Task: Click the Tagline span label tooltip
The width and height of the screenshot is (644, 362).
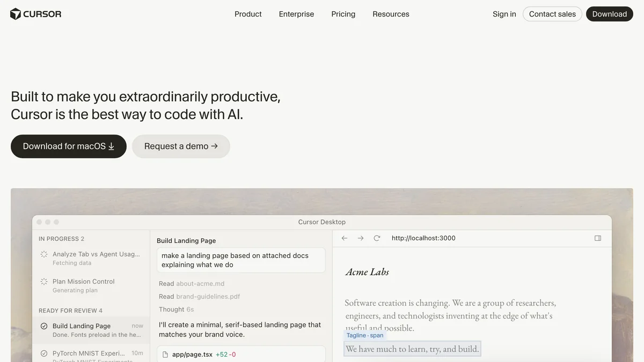Action: [x=365, y=335]
